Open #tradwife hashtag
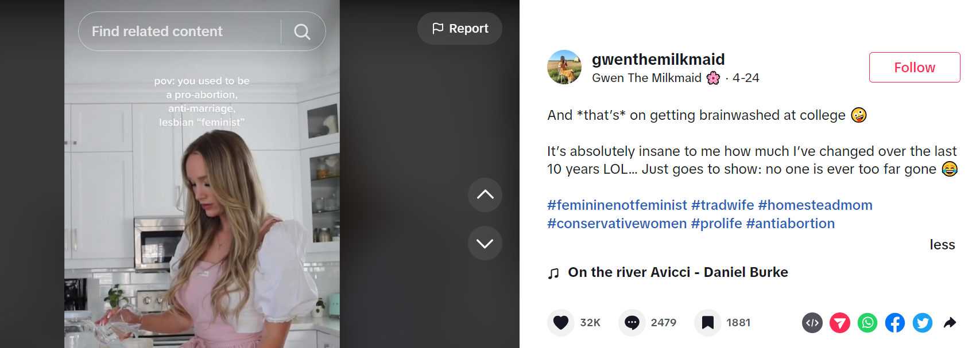Screen dimensions: 980x348 click(722, 205)
